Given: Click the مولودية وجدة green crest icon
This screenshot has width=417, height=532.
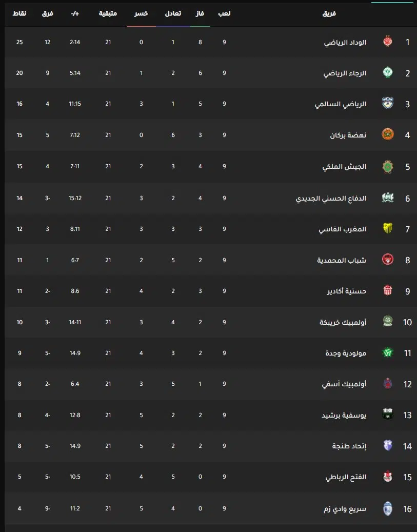Looking at the screenshot, I should click(387, 353).
